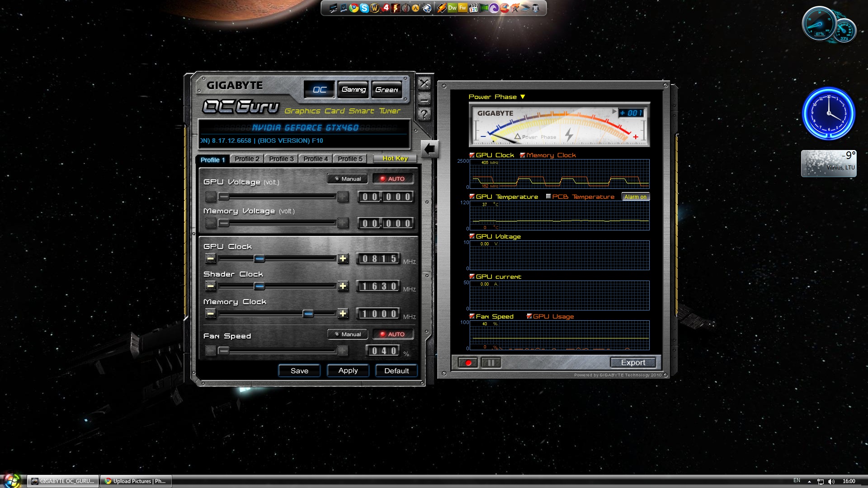Viewport: 868px width, 488px height.
Task: Enable the PCB Temperature checkbox
Action: point(548,197)
